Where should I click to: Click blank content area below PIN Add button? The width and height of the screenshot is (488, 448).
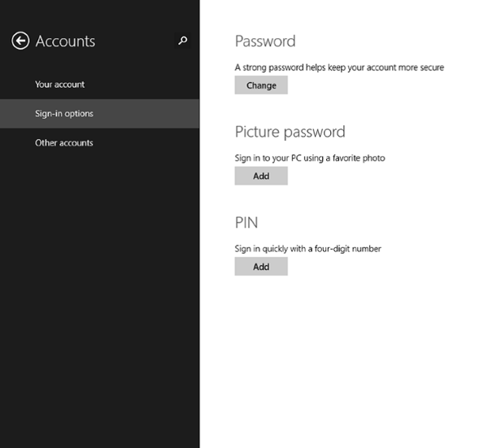[342, 358]
